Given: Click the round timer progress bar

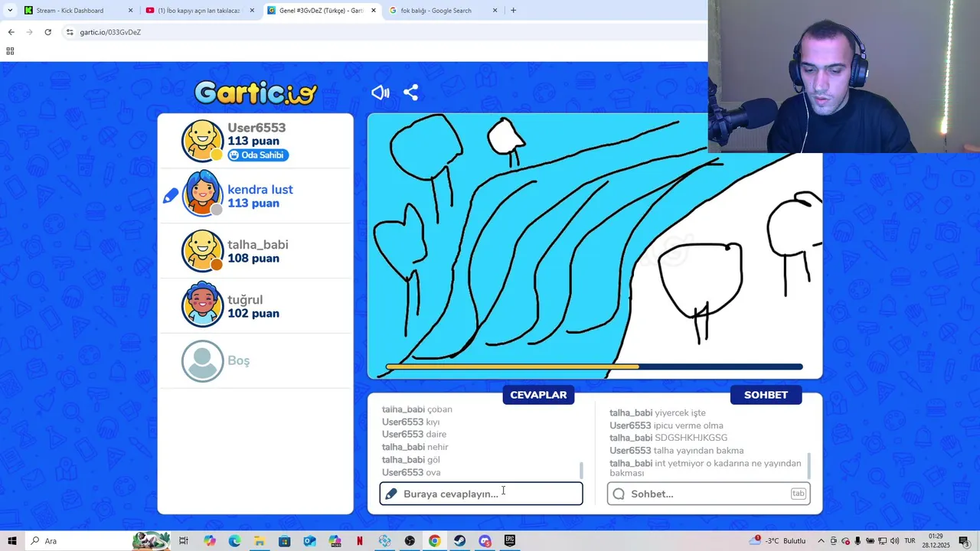Looking at the screenshot, I should [x=594, y=367].
